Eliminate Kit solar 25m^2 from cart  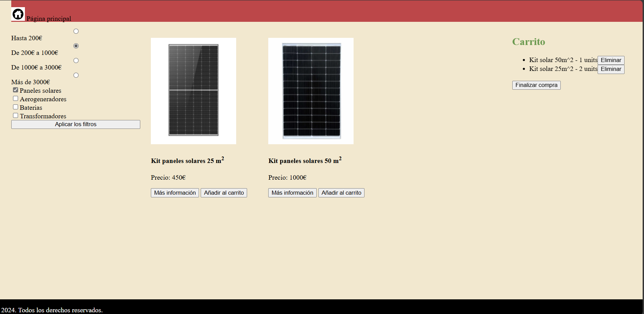(x=611, y=69)
